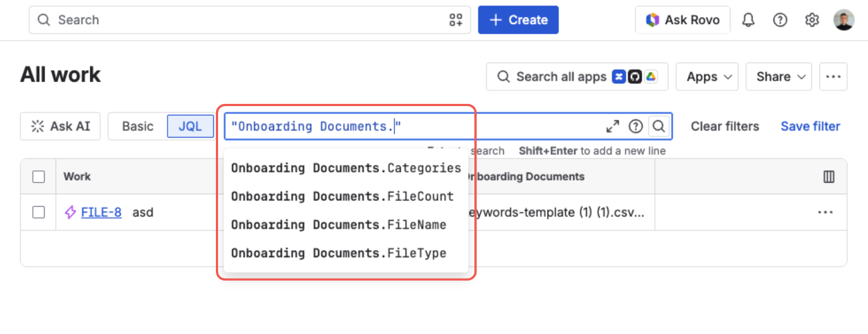
Task: Click Clear filters
Action: (x=725, y=126)
